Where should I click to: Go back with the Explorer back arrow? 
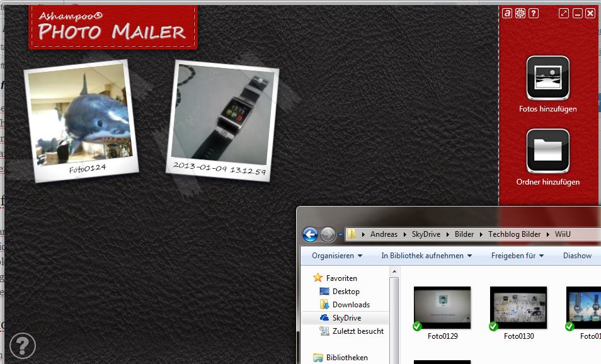pos(310,234)
